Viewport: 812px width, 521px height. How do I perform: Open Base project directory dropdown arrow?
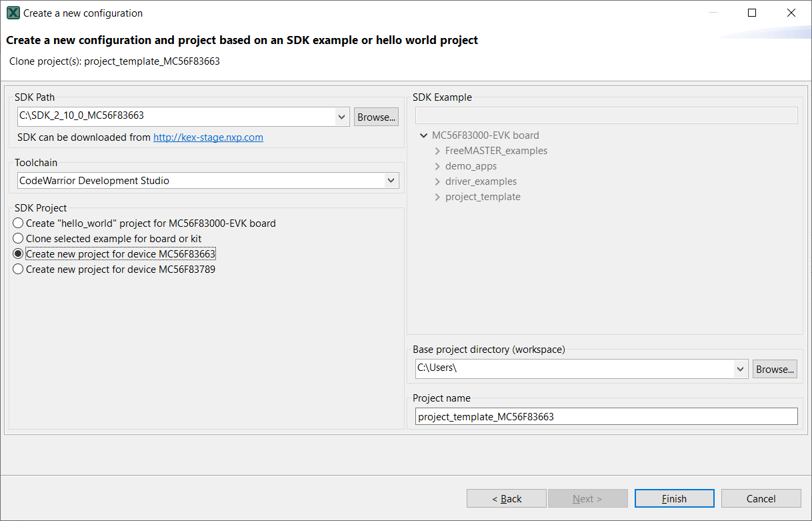[x=740, y=369]
